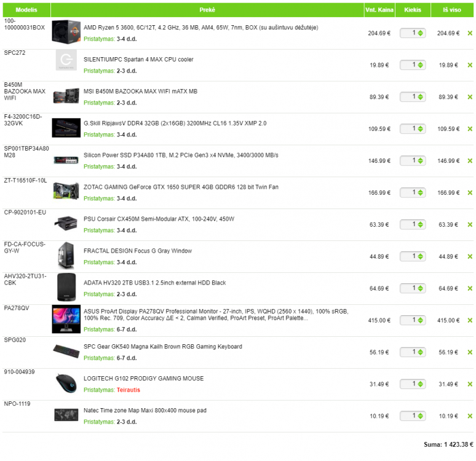
Task: Select the red Teirautis availability text
Action: tap(129, 390)
